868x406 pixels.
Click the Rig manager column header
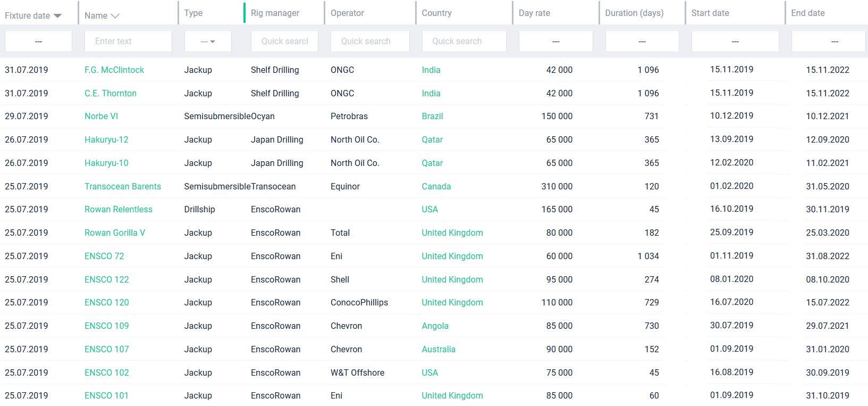pyautogui.click(x=275, y=13)
